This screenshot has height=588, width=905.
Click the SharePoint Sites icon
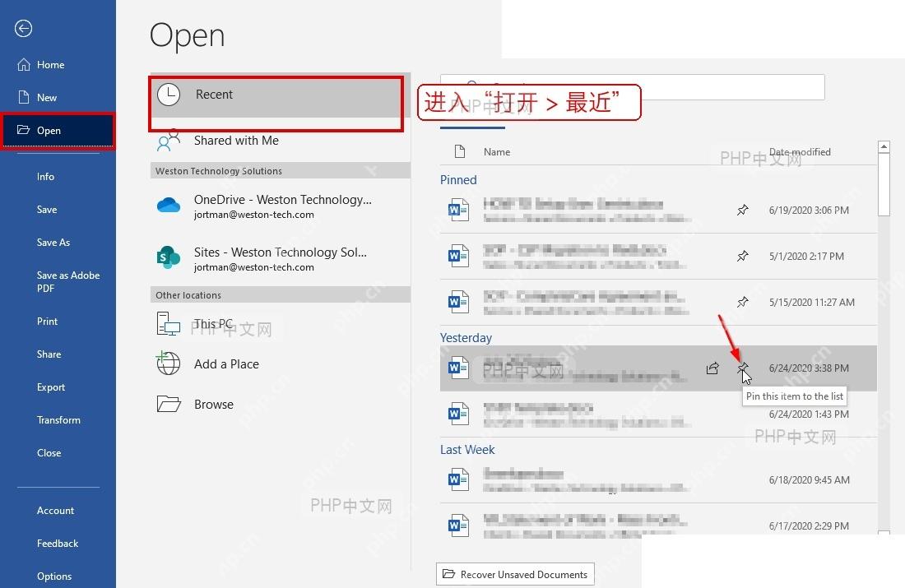[168, 257]
